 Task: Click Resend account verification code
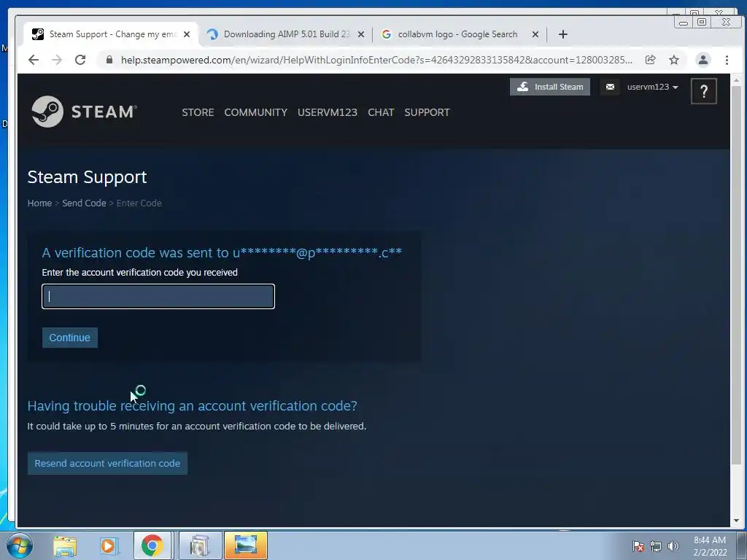107,463
